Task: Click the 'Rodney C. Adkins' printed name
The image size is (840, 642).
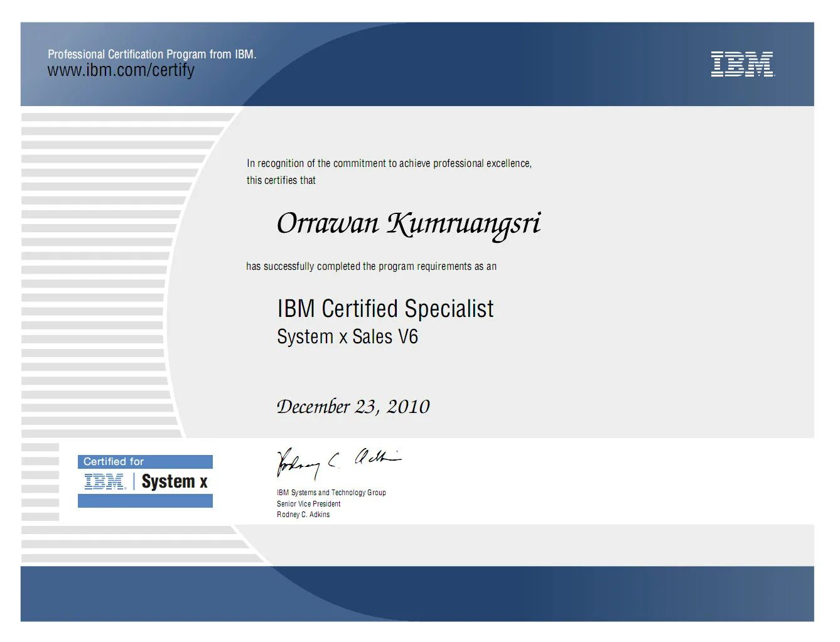Action: pos(303,515)
